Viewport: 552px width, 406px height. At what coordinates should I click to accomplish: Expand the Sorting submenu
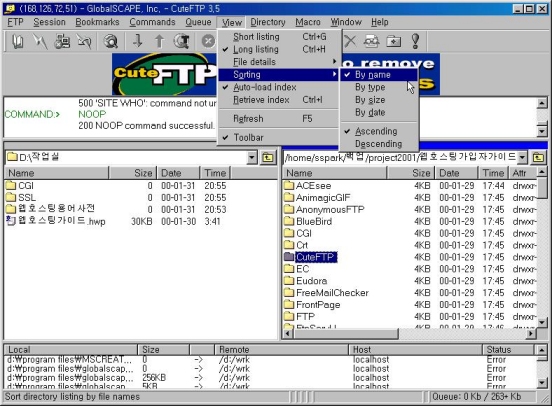tap(278, 75)
